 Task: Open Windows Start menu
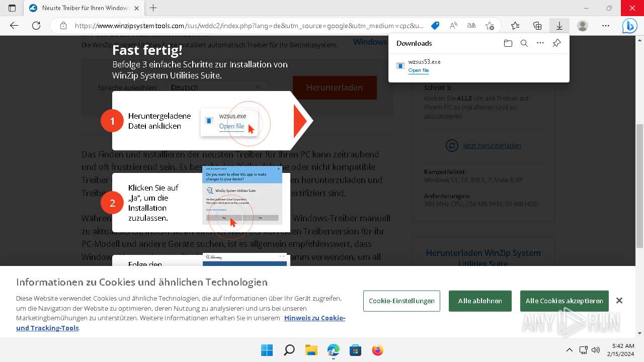coord(267,350)
